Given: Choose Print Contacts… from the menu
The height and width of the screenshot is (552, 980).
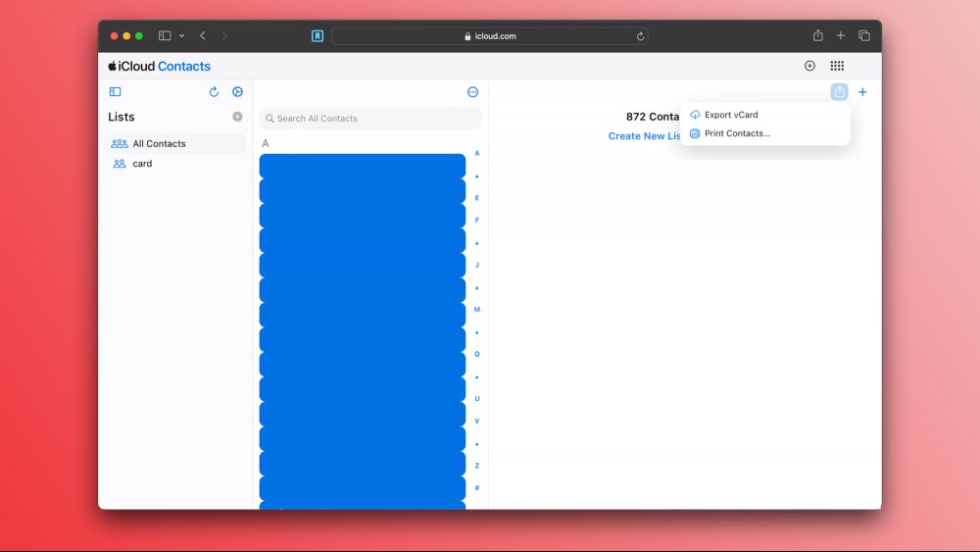Looking at the screenshot, I should (764, 133).
